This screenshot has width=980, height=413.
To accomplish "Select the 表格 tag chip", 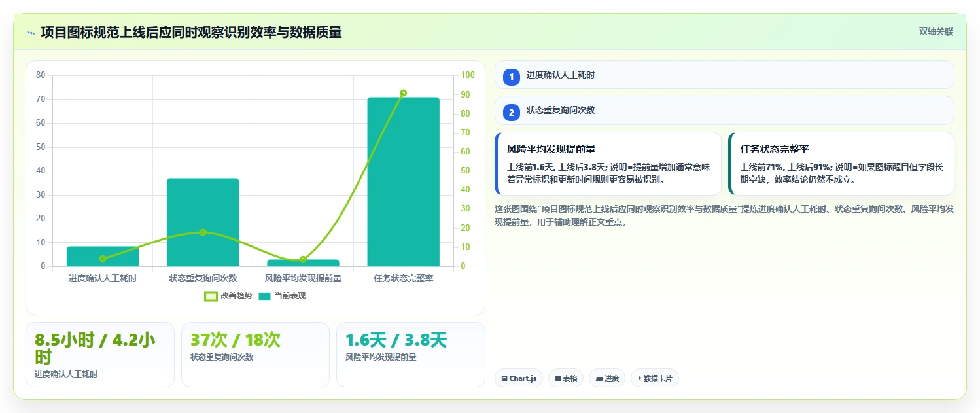I will click(566, 378).
